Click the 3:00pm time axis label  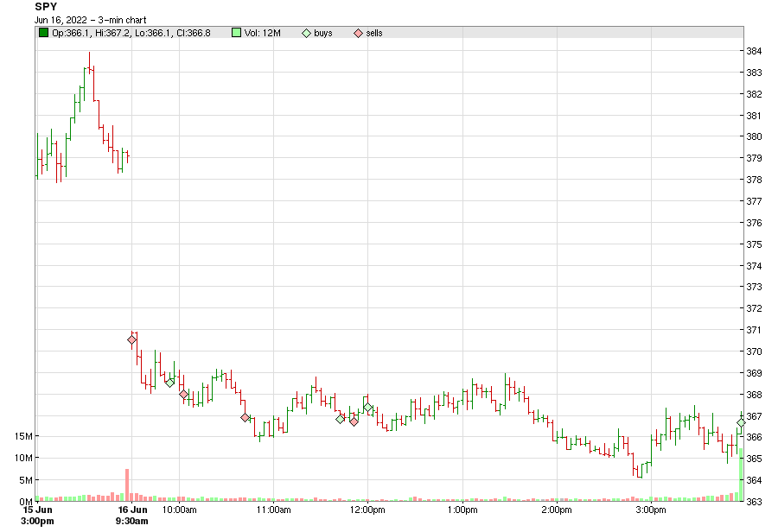(x=651, y=510)
